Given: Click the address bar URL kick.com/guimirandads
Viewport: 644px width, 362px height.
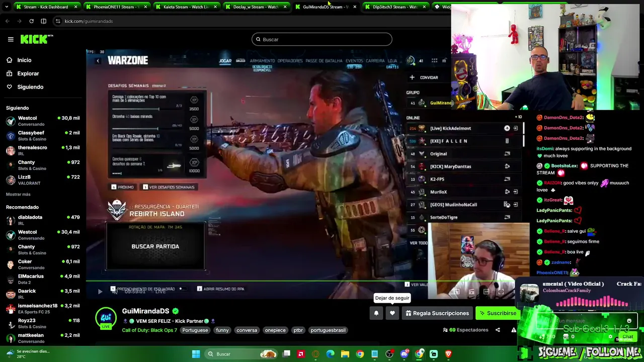Looking at the screenshot, I should click(x=89, y=21).
